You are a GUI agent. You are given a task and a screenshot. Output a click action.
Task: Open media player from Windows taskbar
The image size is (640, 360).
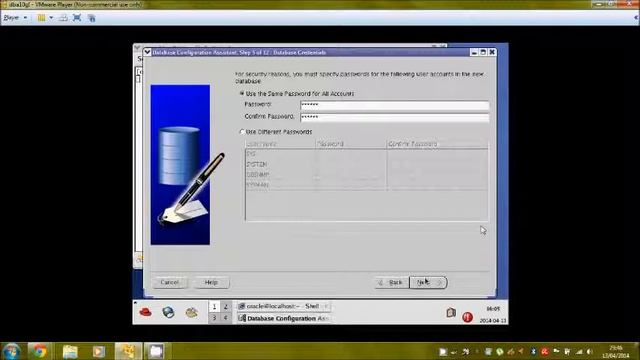click(98, 351)
